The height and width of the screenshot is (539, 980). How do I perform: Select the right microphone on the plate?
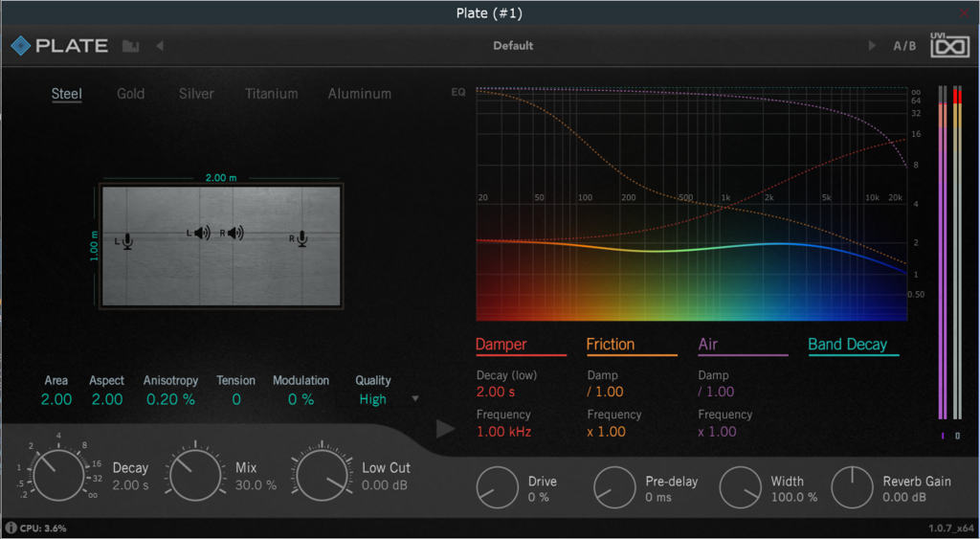301,238
